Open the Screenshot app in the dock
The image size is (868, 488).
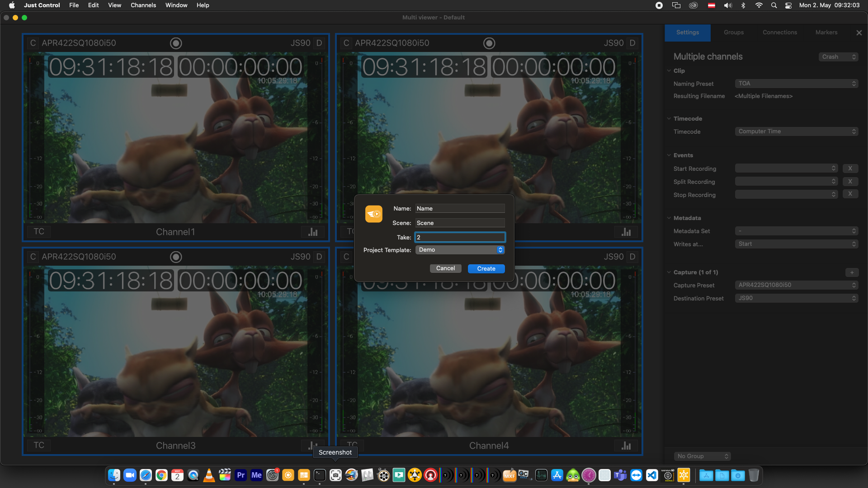[x=335, y=475]
